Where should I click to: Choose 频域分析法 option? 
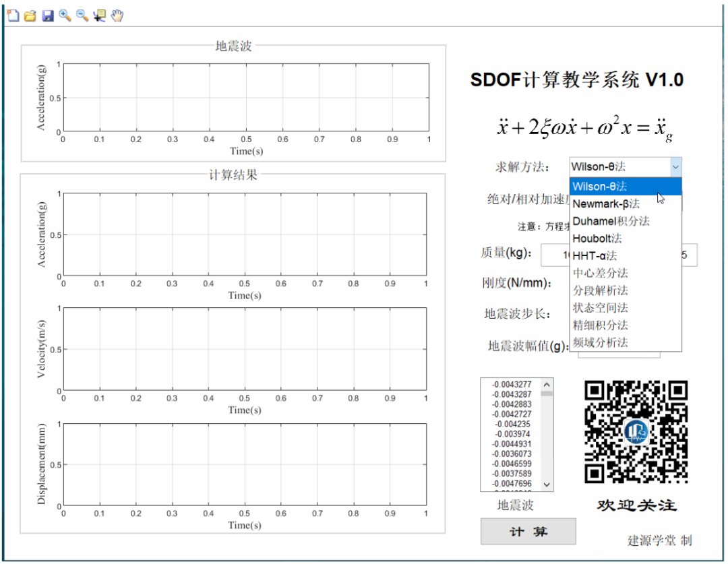tap(626, 342)
